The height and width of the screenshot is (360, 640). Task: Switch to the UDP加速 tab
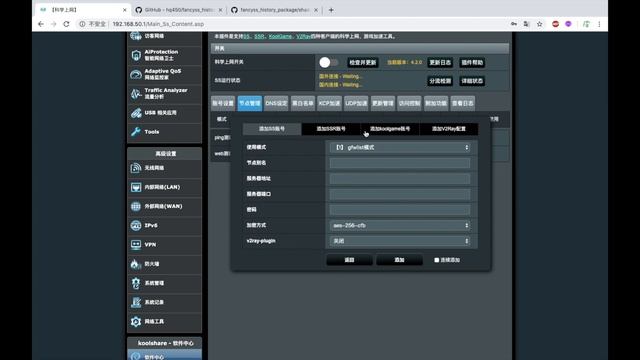click(356, 103)
